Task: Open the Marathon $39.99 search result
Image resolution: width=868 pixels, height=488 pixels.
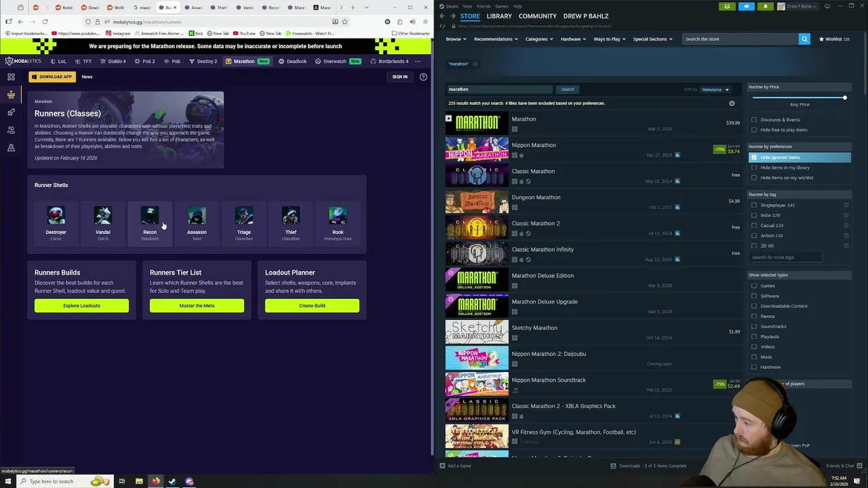Action: pyautogui.click(x=593, y=123)
